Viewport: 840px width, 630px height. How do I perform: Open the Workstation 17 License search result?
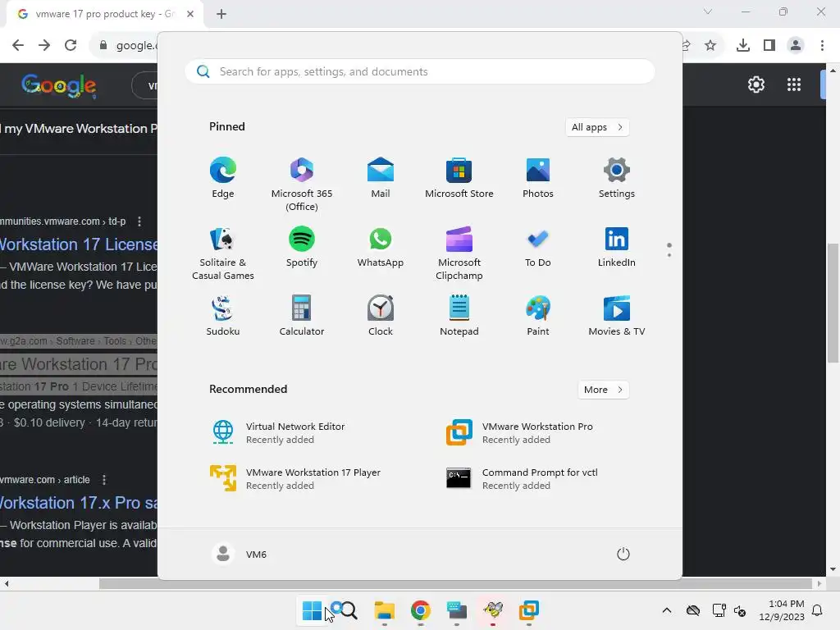79,244
